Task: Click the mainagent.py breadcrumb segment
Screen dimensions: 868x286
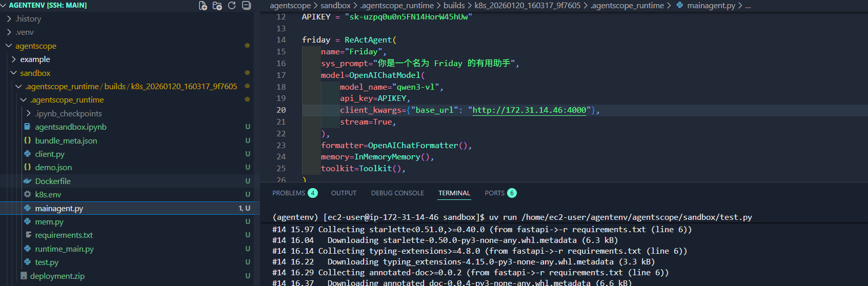Action: (711, 6)
